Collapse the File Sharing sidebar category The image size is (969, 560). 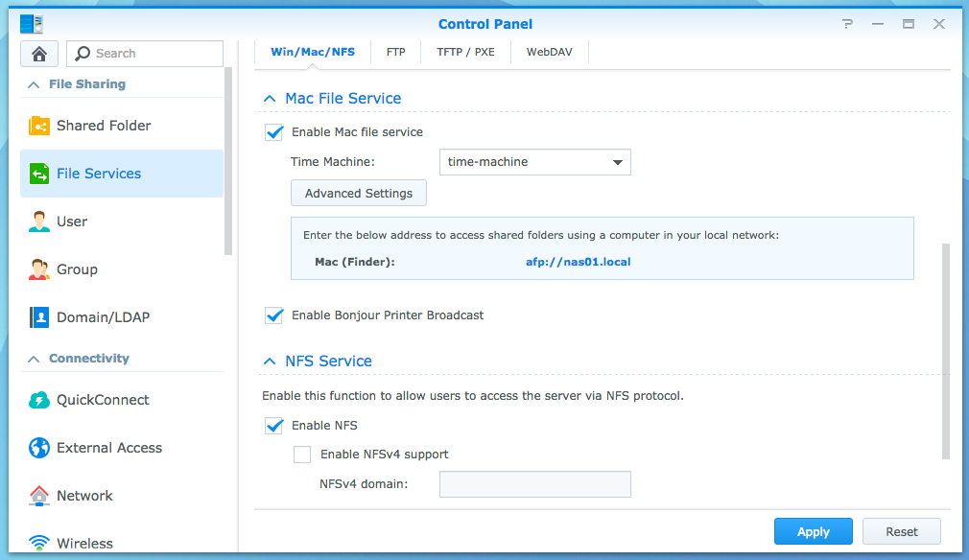point(34,84)
